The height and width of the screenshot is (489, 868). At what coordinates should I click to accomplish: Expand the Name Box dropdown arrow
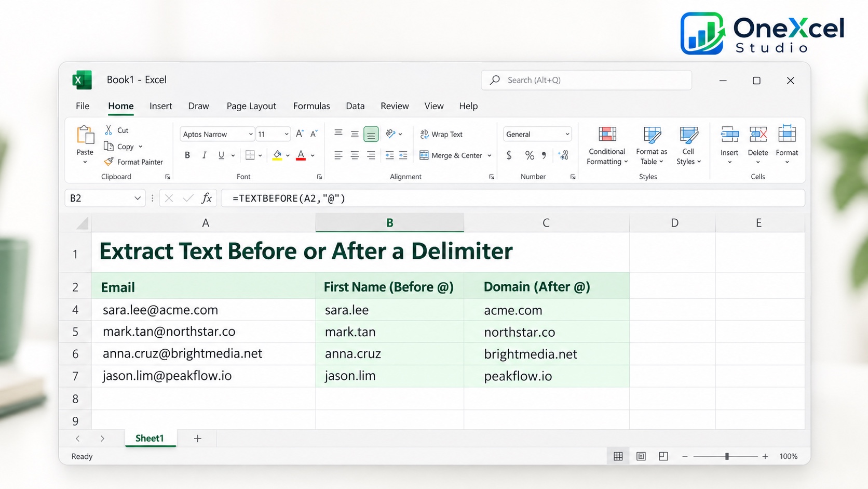pos(138,198)
